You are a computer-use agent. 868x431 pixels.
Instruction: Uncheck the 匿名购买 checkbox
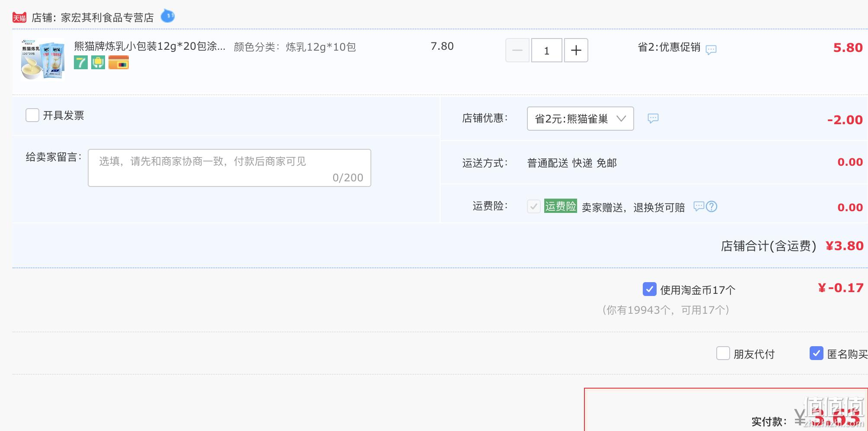[x=817, y=353]
